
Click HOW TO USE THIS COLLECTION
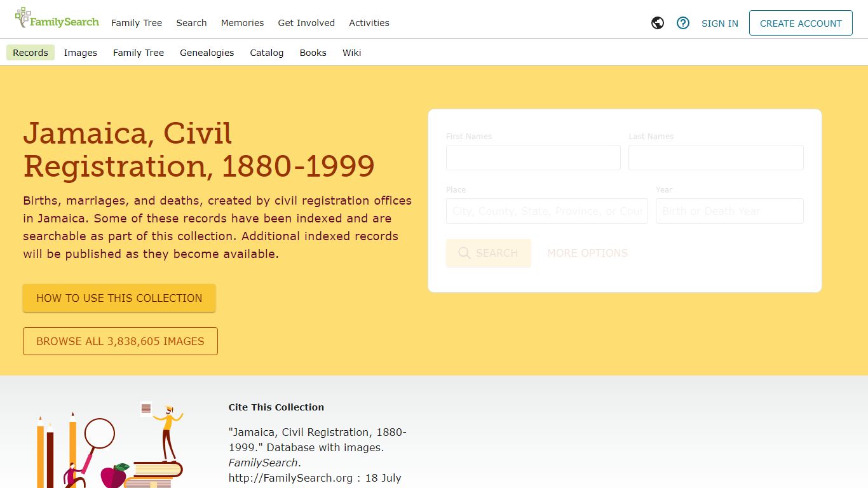(119, 298)
